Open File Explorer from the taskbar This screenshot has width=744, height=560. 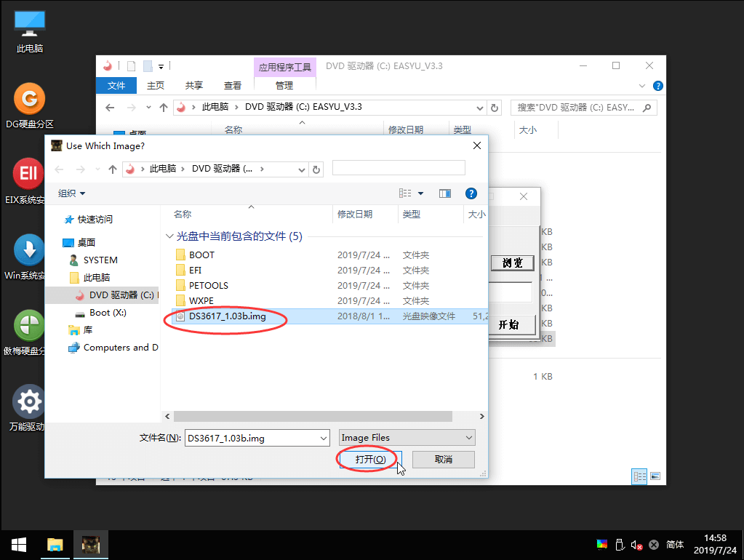pyautogui.click(x=55, y=544)
